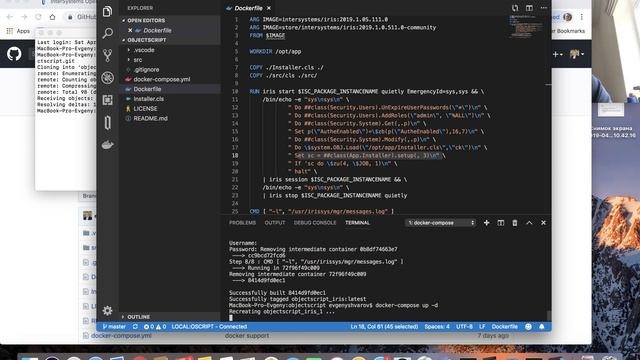Open the Docker view in activity bar

pyautogui.click(x=107, y=144)
